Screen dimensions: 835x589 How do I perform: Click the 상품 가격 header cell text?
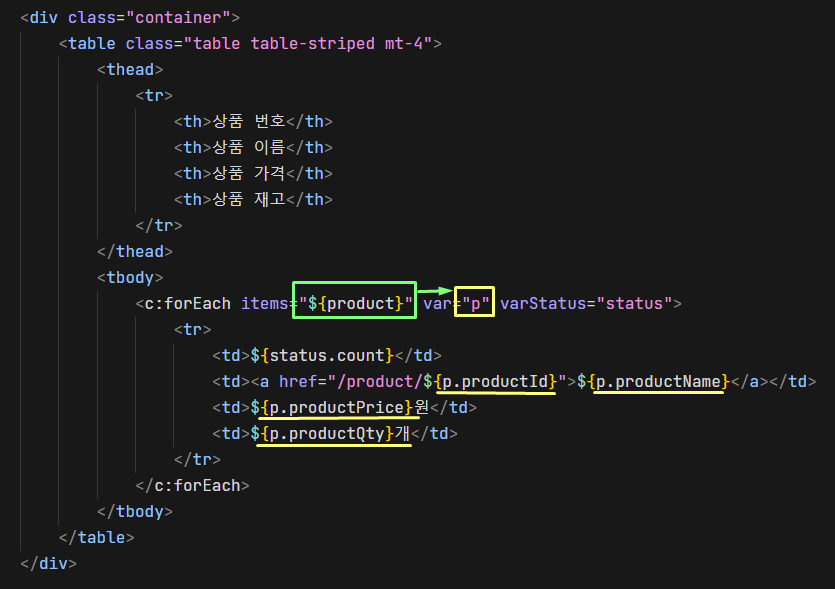[249, 174]
